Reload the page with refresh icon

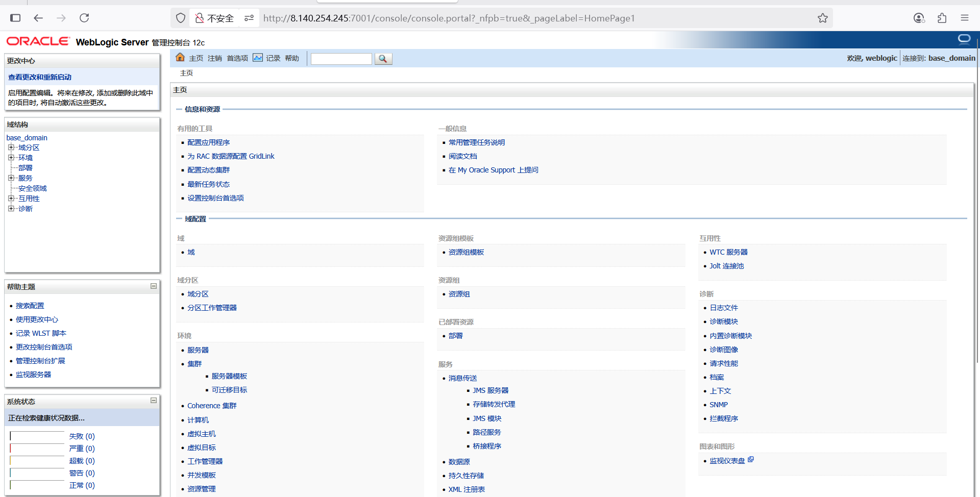(x=84, y=18)
